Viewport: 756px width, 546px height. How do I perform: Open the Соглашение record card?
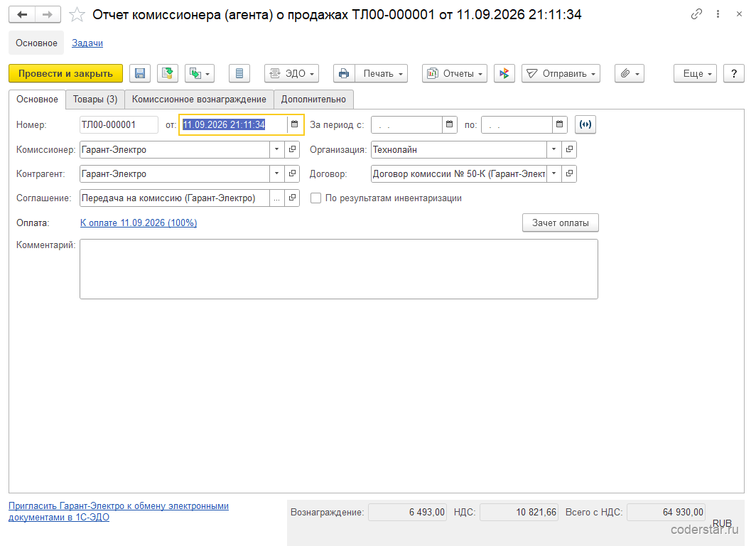292,198
